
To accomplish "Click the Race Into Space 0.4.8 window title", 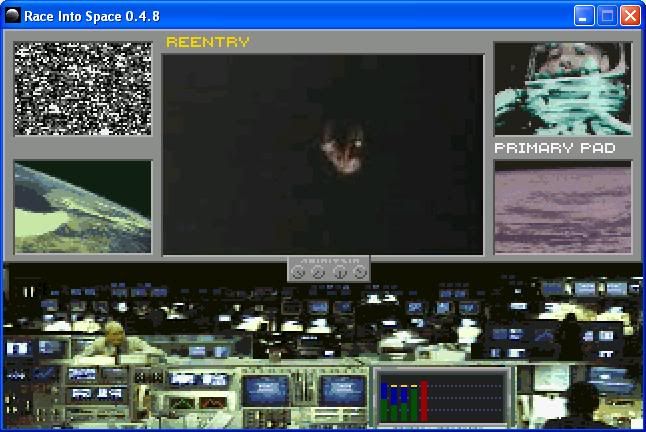I will click(x=92, y=16).
